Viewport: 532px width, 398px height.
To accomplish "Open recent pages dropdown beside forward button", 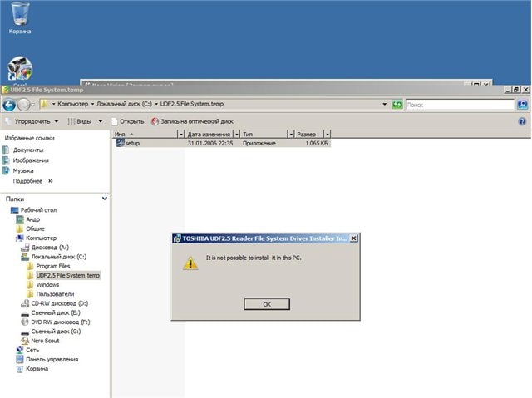I will pyautogui.click(x=32, y=105).
